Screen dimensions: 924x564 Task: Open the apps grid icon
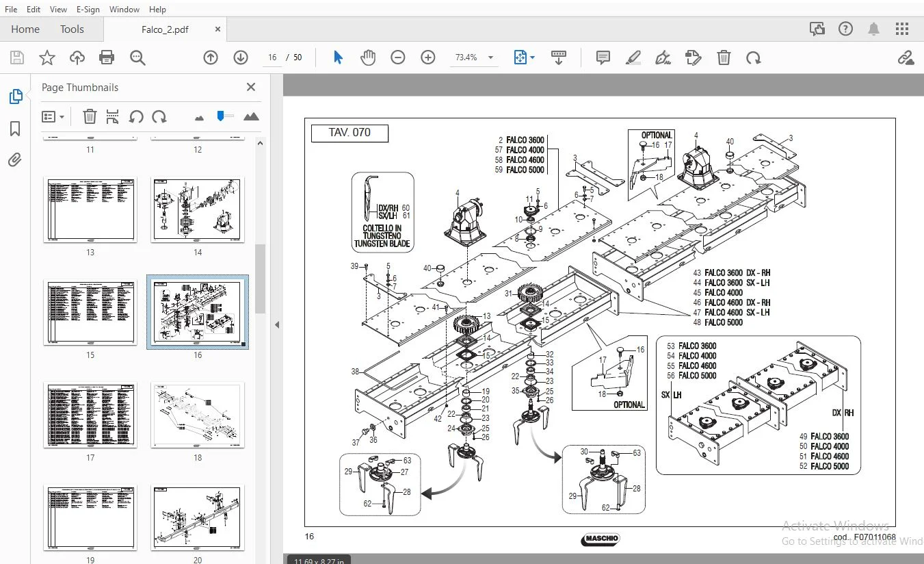[902, 29]
